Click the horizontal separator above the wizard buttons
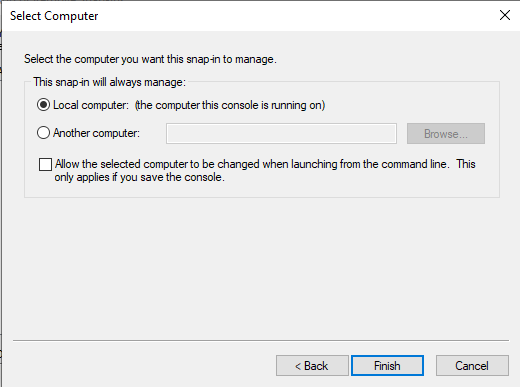Screen dimensions: 520x387 [x=261, y=340]
